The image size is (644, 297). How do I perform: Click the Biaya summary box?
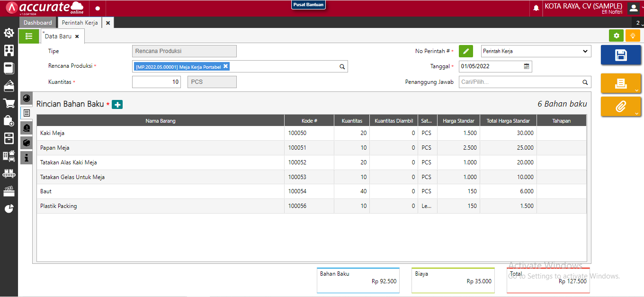point(453,280)
